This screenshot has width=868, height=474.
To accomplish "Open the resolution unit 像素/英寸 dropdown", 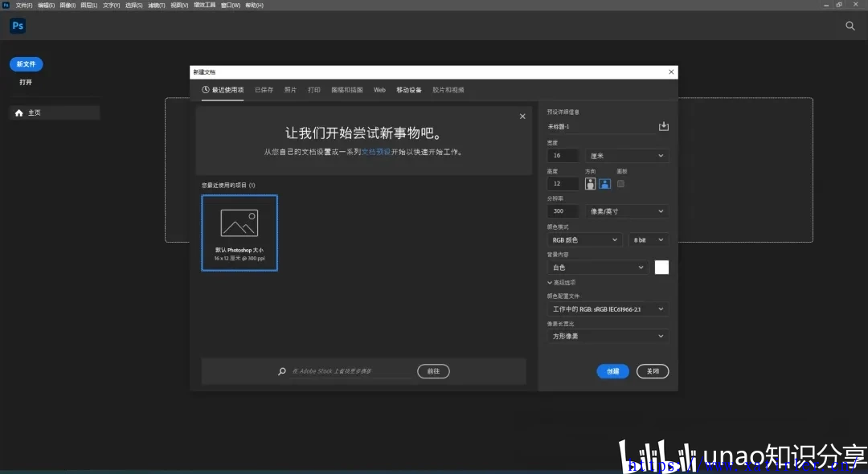I will pos(627,210).
